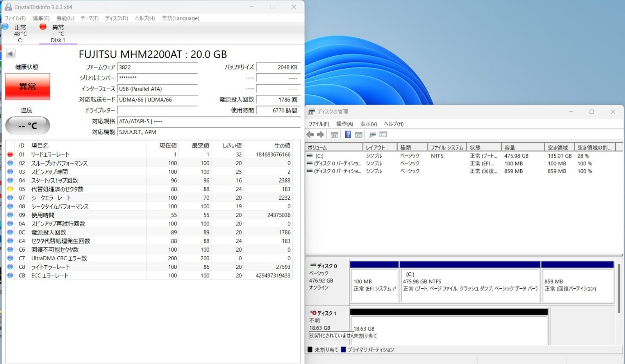625x364 pixels.
Task: Switch to the Disk 1 drive tab
Action: coord(58,33)
